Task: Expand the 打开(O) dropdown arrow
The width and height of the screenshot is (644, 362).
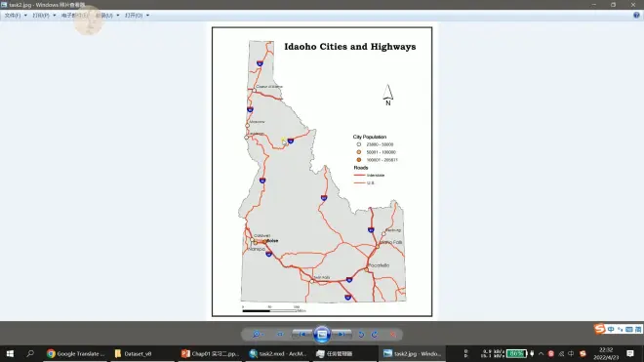Action: click(x=148, y=16)
